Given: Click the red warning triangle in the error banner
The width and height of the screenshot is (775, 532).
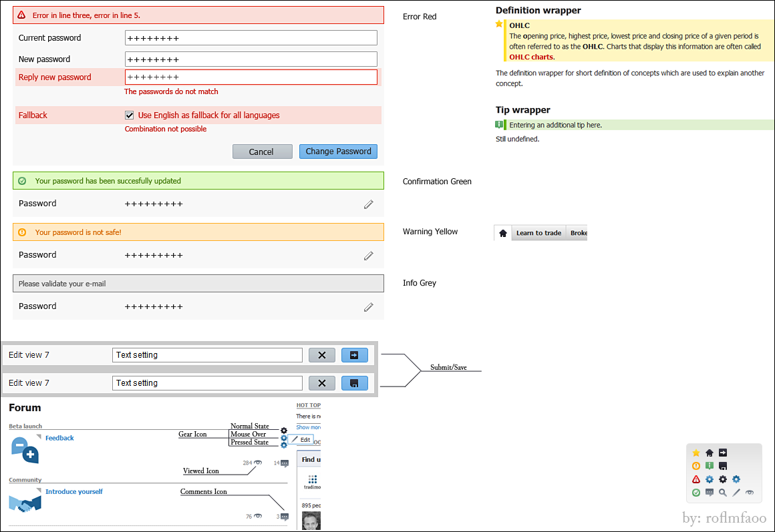Looking at the screenshot, I should tap(22, 15).
